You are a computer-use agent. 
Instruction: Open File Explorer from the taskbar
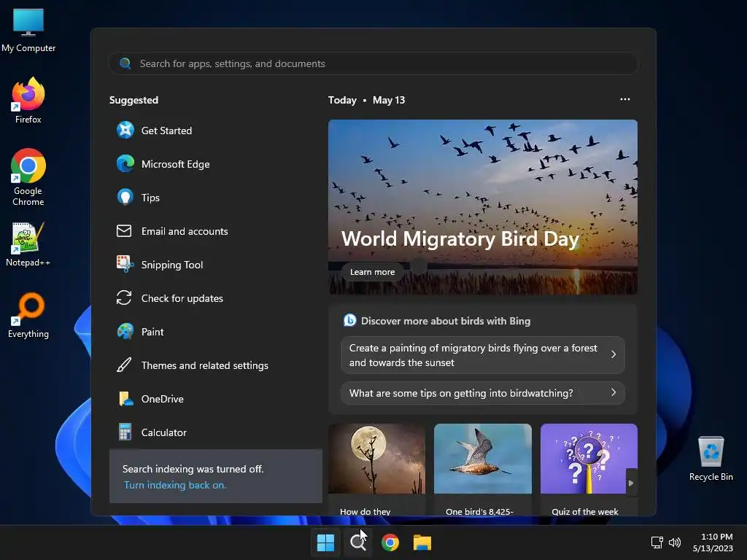(x=422, y=542)
